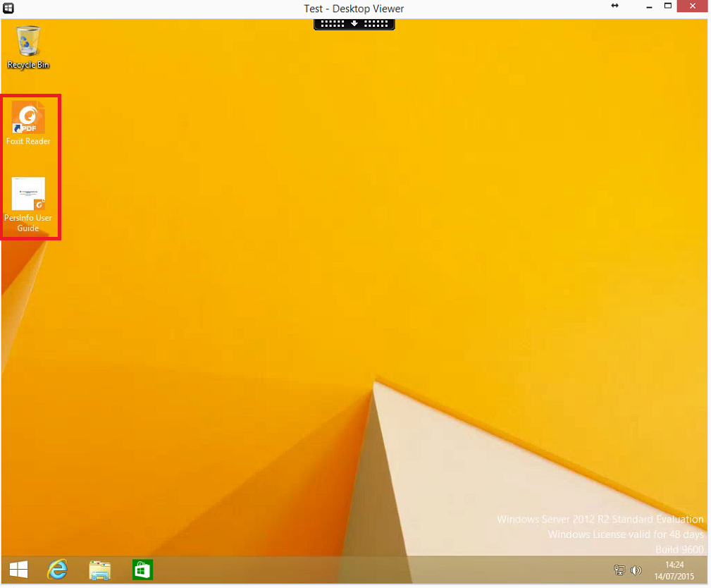Click the network status tray icon

coord(619,570)
